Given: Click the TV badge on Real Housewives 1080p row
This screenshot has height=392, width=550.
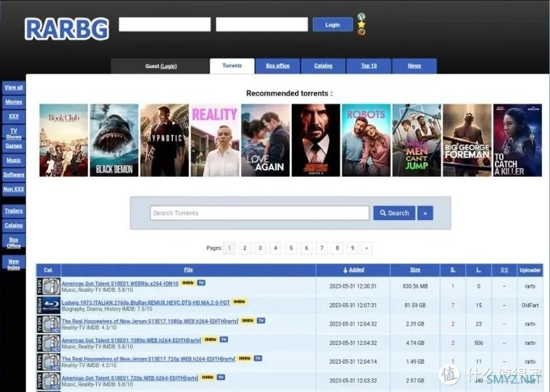Looking at the screenshot, I should coord(261,321).
